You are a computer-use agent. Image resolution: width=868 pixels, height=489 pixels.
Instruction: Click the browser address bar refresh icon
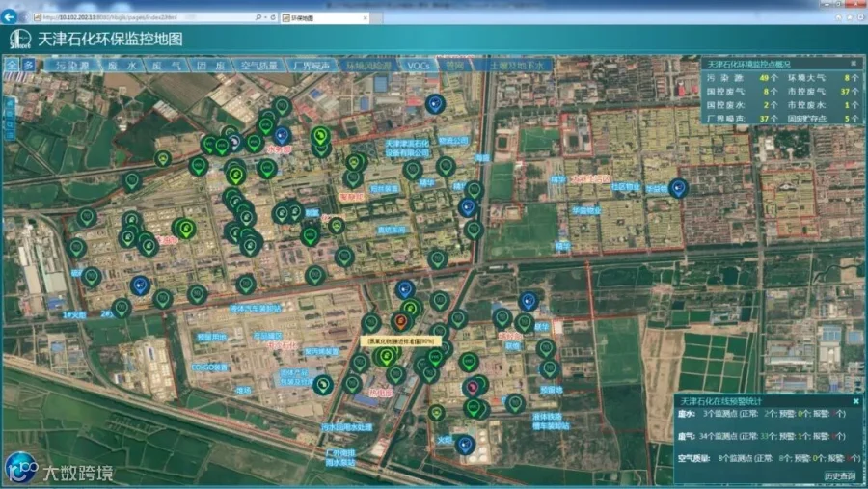point(273,17)
